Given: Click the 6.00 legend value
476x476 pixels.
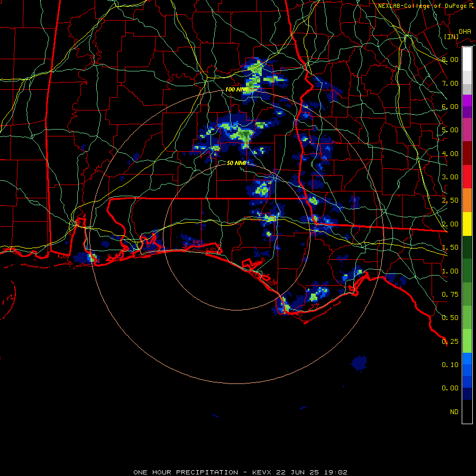Looking at the screenshot, I should tap(450, 106).
